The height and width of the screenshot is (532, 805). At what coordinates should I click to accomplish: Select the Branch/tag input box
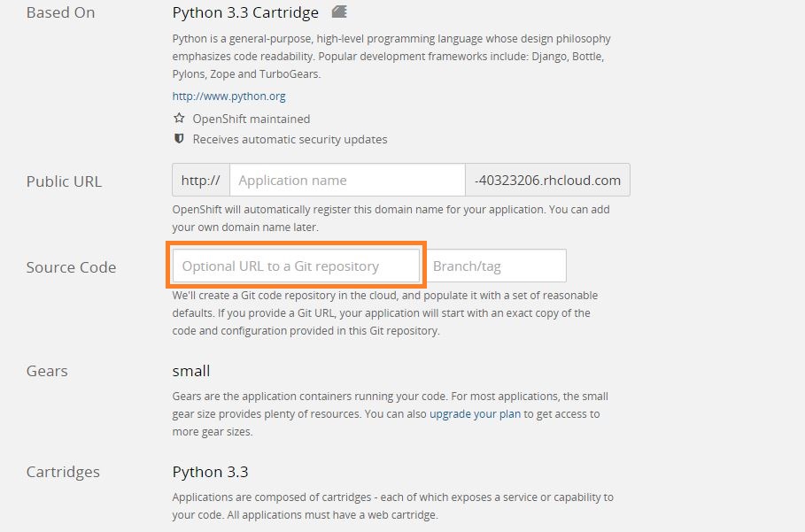(497, 266)
